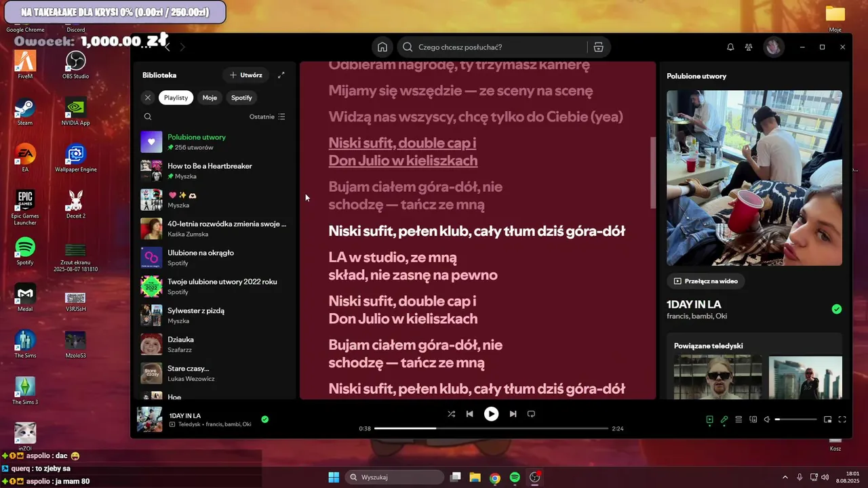Open File Explorer from taskbar

(x=475, y=477)
